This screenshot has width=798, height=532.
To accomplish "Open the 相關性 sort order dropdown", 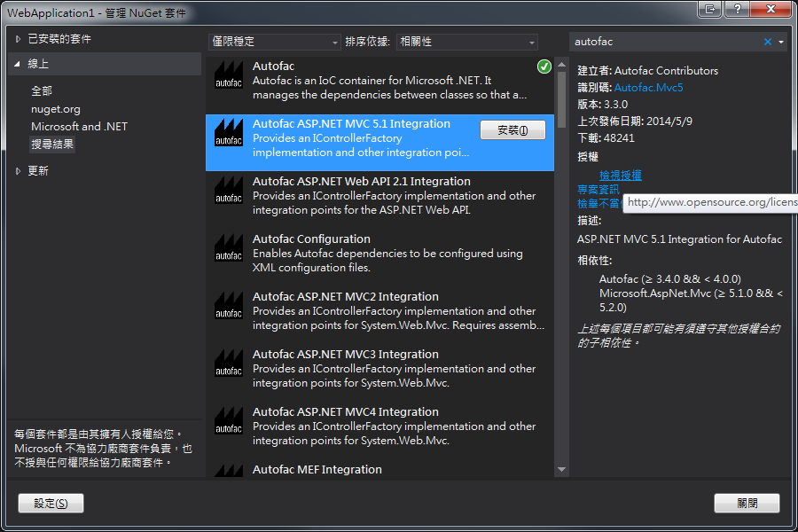I will pyautogui.click(x=466, y=42).
